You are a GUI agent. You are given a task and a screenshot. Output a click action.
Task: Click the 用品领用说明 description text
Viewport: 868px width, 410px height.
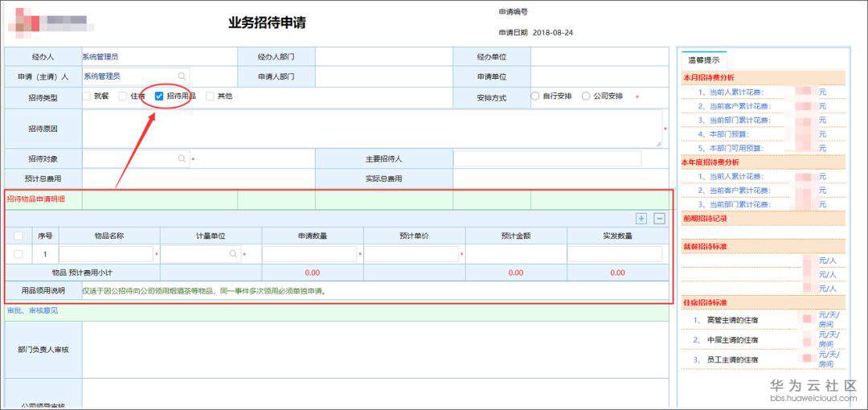(203, 290)
